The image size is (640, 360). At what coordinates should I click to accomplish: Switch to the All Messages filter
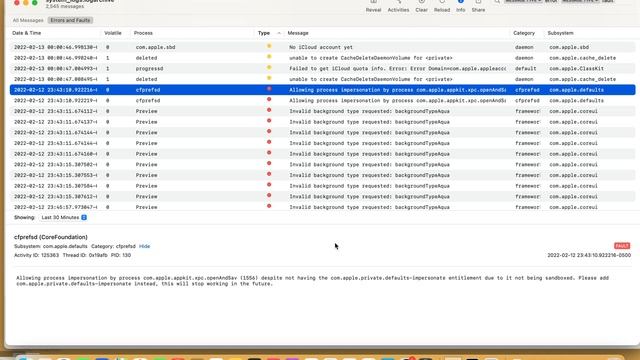point(28,20)
